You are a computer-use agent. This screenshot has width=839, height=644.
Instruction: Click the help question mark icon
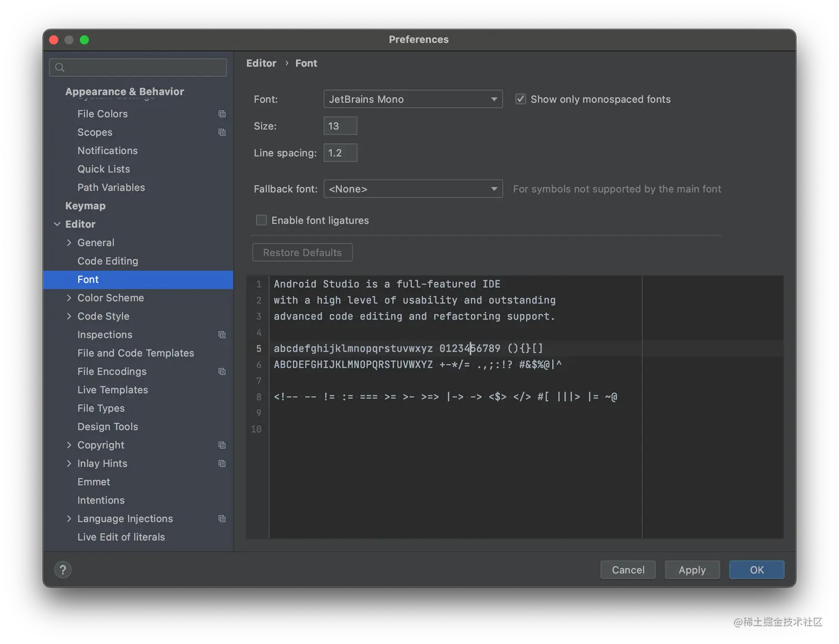pyautogui.click(x=63, y=570)
